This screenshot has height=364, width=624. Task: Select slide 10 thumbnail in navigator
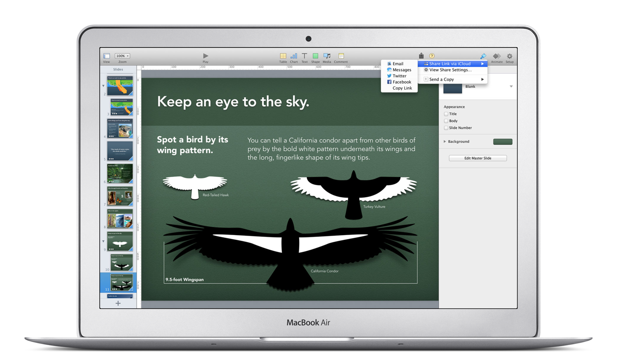point(122,262)
